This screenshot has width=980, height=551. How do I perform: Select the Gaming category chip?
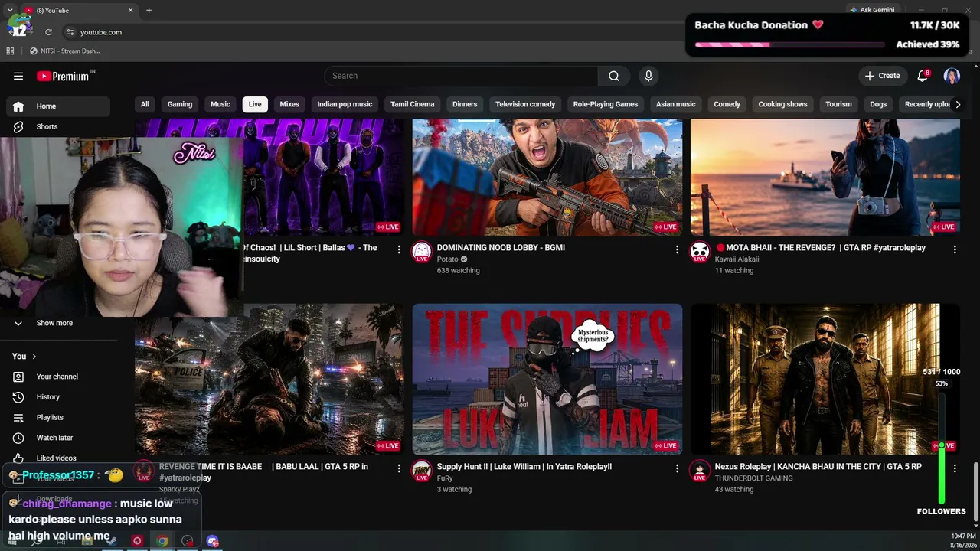(180, 104)
